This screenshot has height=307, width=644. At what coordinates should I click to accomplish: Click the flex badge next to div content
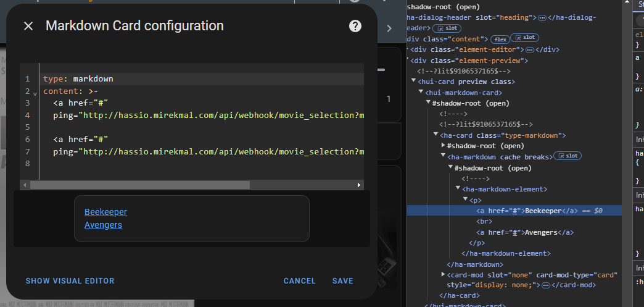pyautogui.click(x=499, y=39)
